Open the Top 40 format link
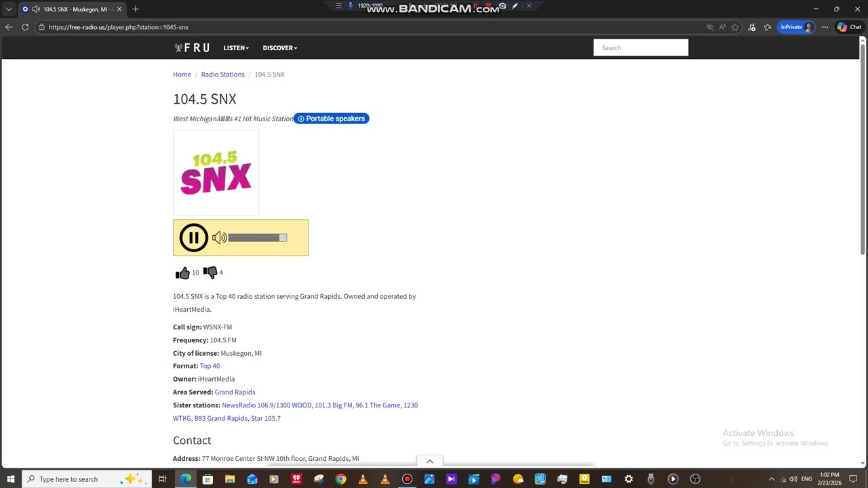868x488 pixels. (x=210, y=366)
